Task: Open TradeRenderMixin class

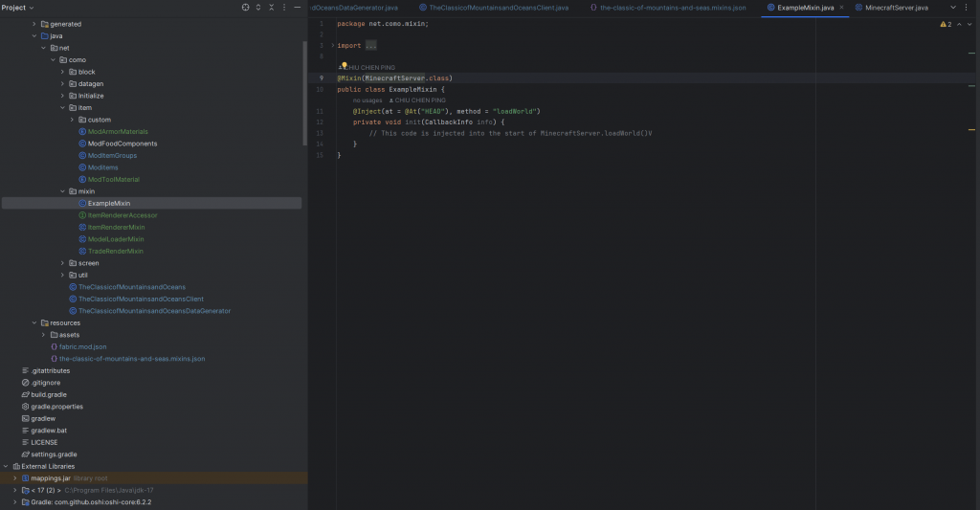Action: [x=115, y=252]
